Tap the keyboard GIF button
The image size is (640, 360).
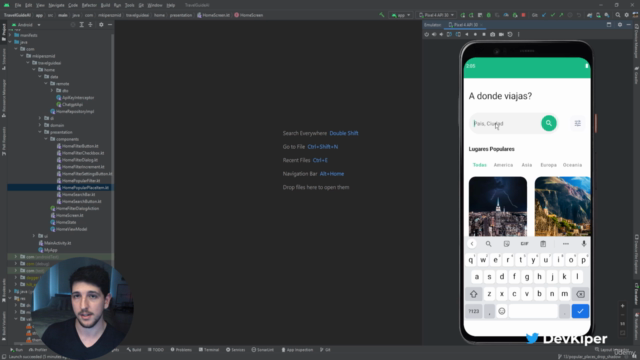coord(524,244)
